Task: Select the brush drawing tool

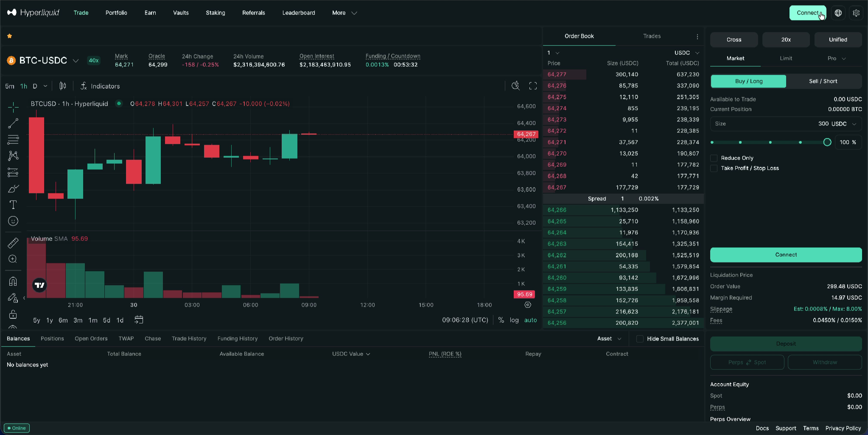Action: (x=13, y=188)
